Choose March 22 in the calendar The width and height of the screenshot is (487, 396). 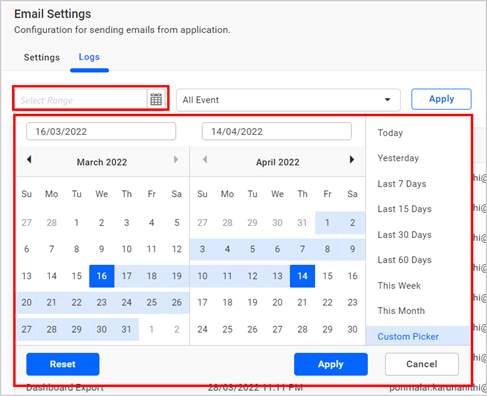(77, 302)
